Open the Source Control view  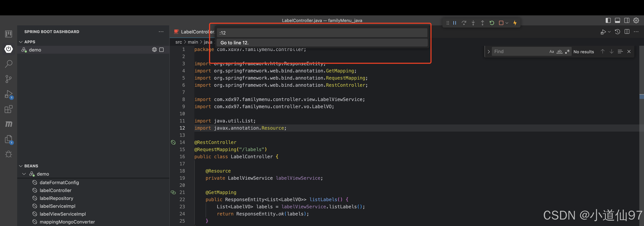click(8, 79)
